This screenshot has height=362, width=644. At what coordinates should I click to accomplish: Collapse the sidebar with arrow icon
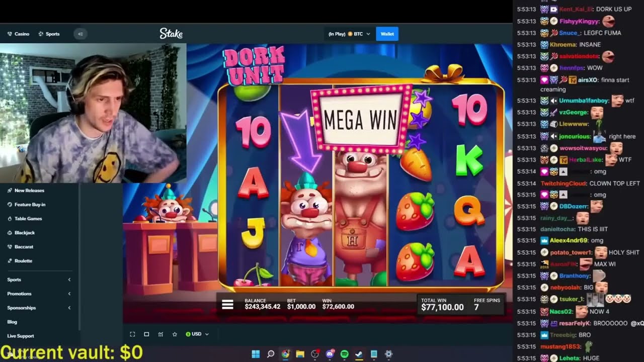(x=80, y=34)
